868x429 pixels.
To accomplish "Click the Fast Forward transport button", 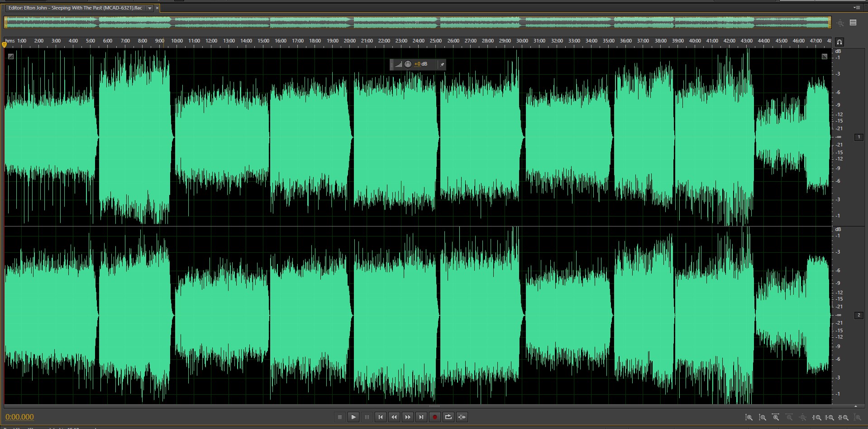I will (x=408, y=417).
